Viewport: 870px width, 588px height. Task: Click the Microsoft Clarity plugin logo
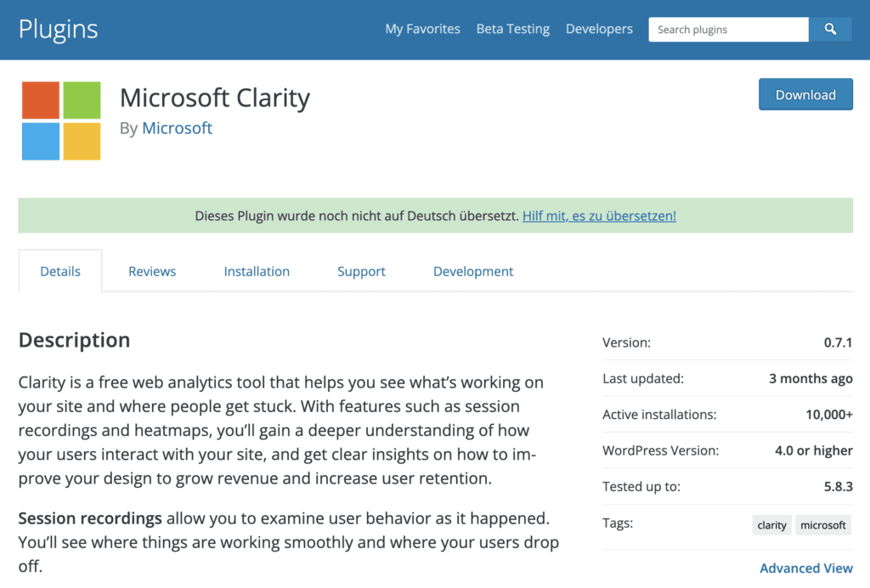(61, 121)
